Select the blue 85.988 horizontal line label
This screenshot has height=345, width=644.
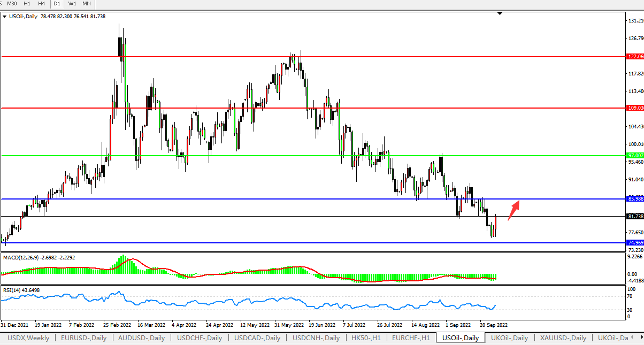click(635, 199)
